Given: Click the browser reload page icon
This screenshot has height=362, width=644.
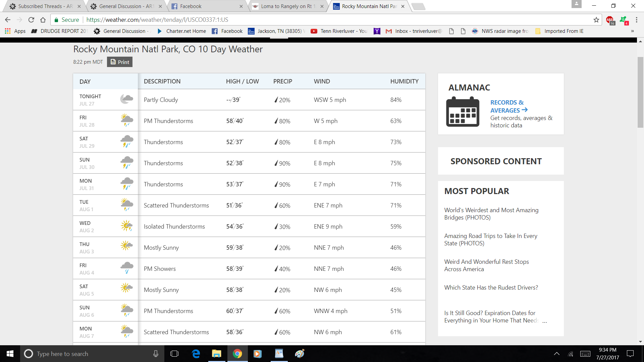Looking at the screenshot, I should 31,20.
